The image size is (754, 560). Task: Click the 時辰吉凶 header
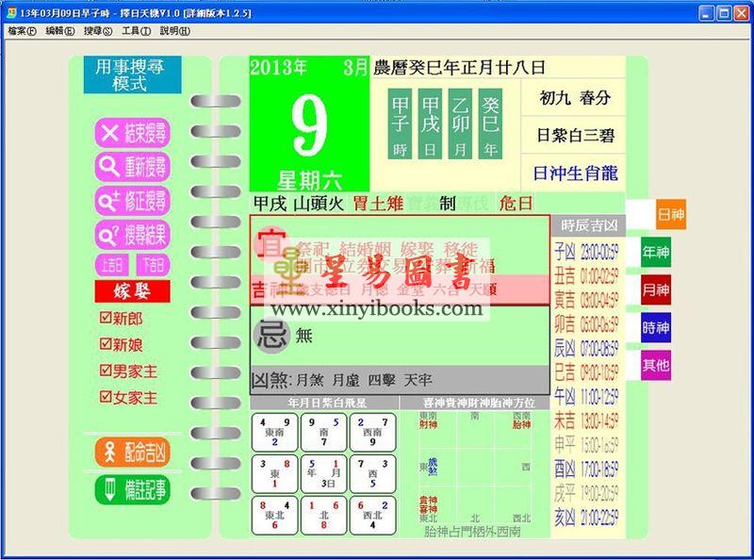[588, 225]
